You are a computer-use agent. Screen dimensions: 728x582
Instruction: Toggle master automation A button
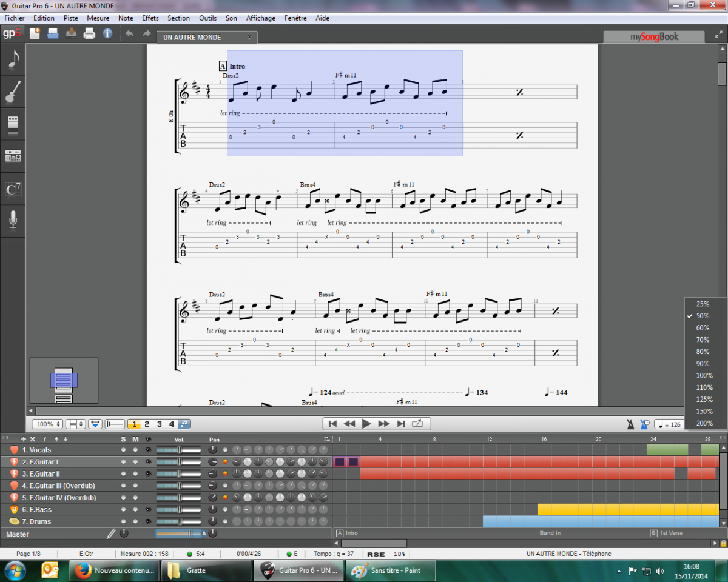pos(204,533)
